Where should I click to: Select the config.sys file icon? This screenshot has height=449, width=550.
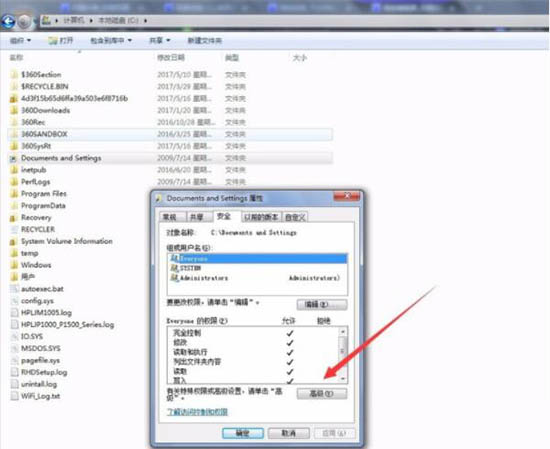(14, 301)
